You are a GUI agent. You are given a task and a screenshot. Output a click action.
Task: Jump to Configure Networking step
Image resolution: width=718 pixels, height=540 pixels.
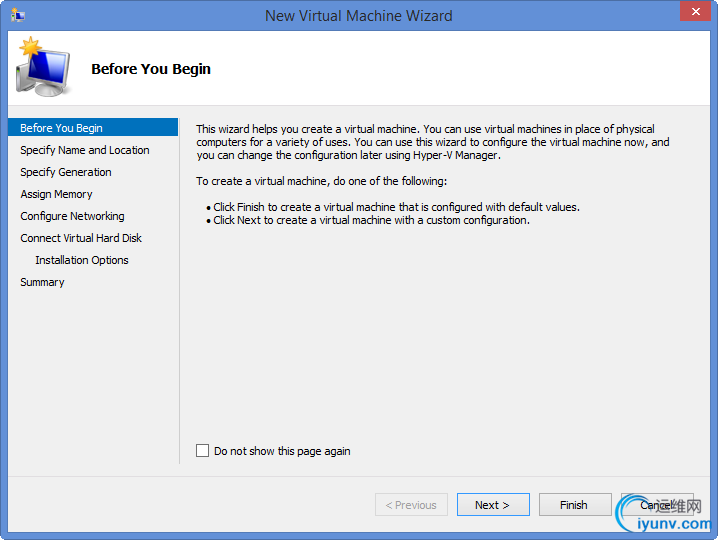[x=72, y=216]
